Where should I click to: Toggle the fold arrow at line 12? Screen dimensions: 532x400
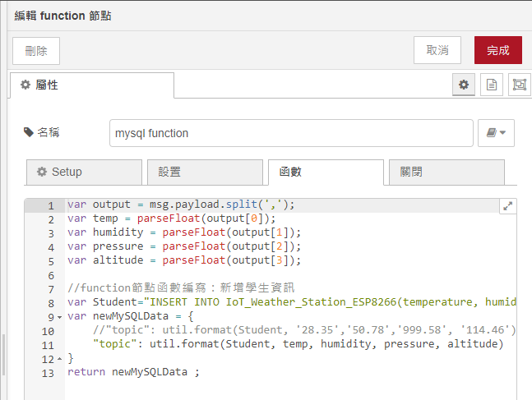[61, 359]
